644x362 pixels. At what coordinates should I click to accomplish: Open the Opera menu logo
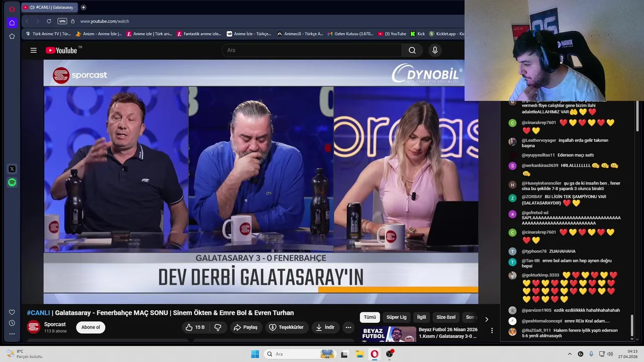pyautogui.click(x=12, y=9)
